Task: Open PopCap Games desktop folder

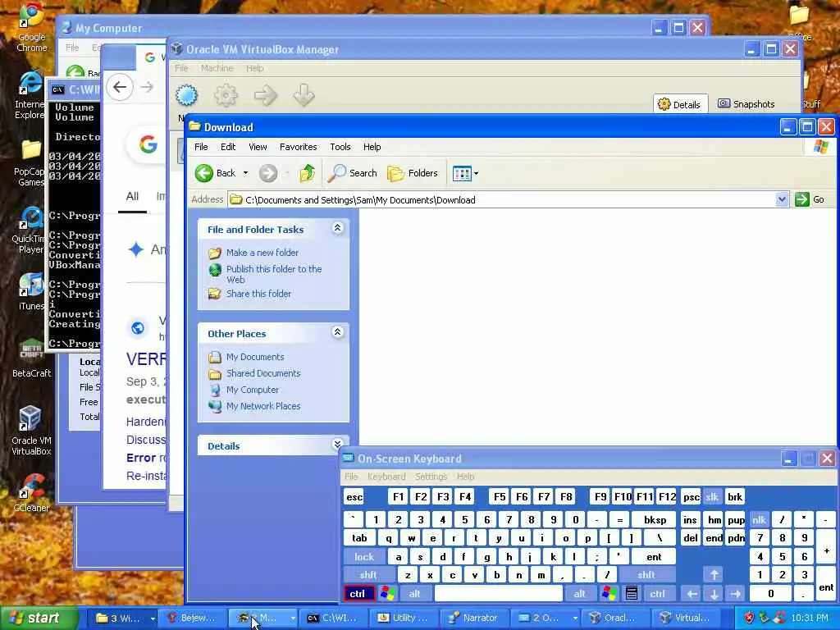Action: coord(30,163)
